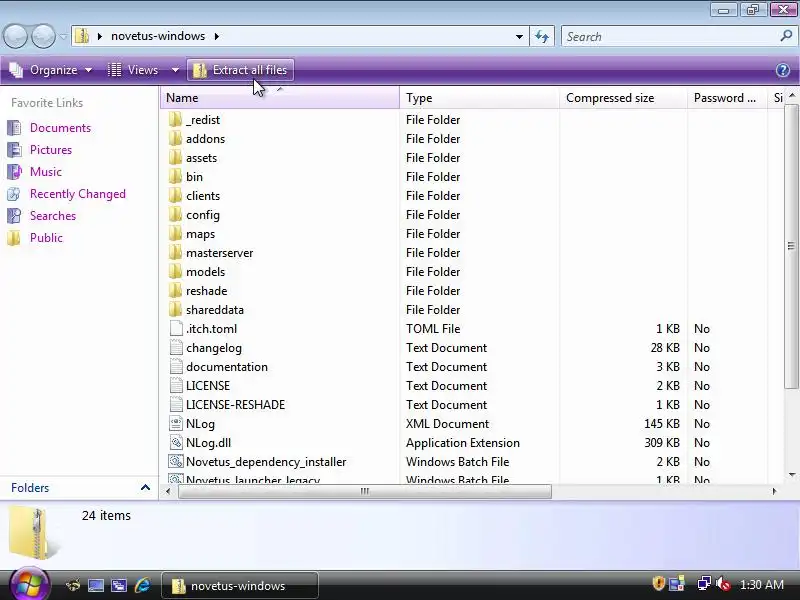
Task: Click the XML Document type cell
Action: click(x=447, y=423)
